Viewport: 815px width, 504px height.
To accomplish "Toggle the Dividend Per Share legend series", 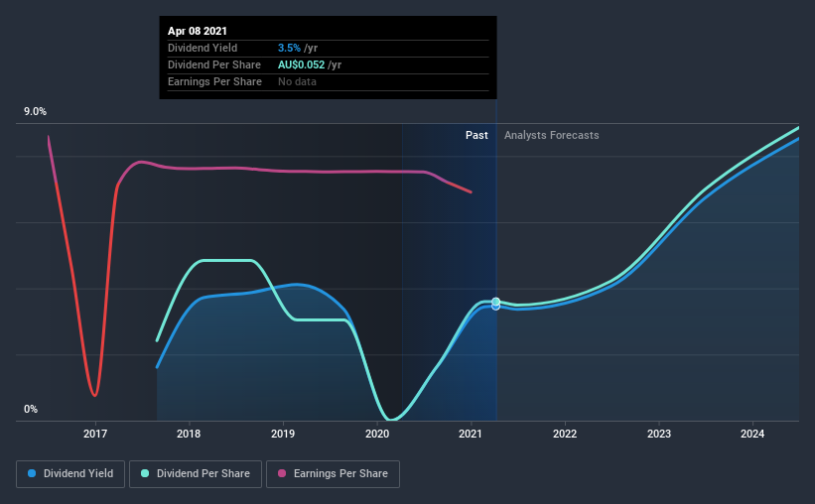I will pos(202,474).
